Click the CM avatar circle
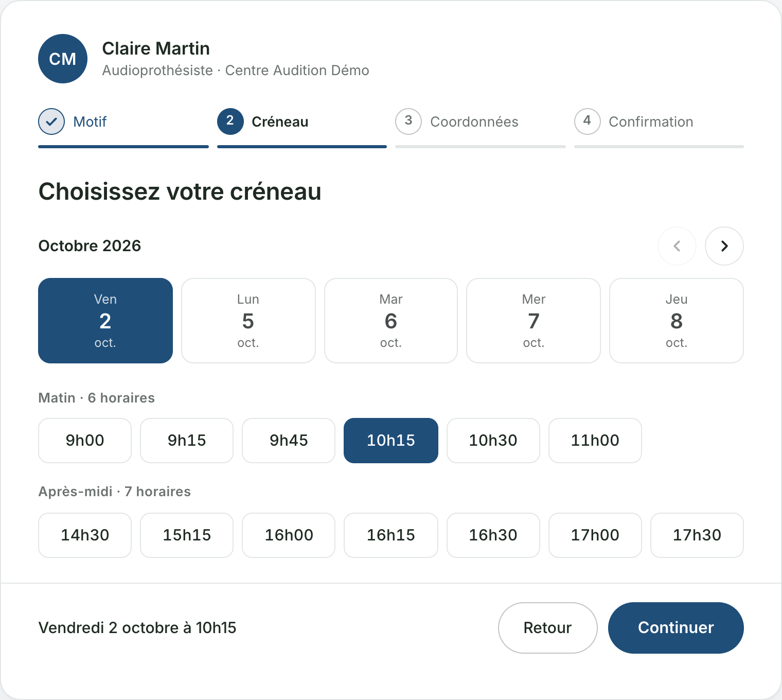The width and height of the screenshot is (782, 700). (63, 59)
